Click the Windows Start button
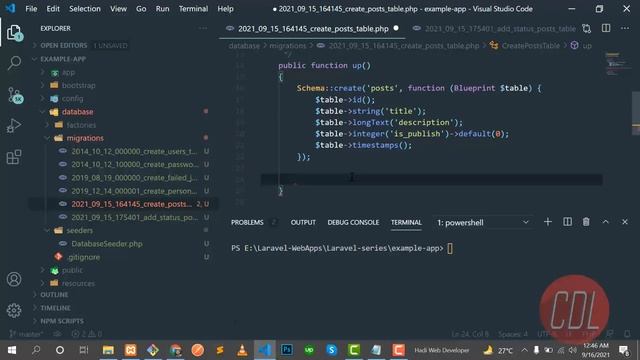The height and width of the screenshot is (360, 640). (x=11, y=350)
